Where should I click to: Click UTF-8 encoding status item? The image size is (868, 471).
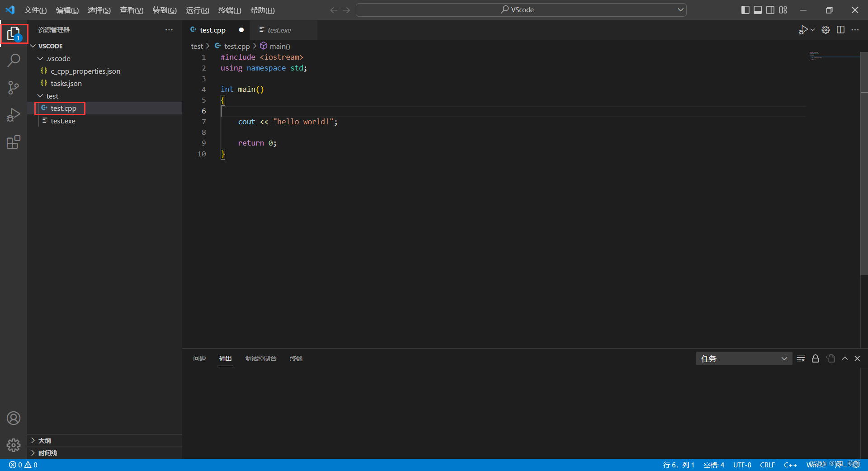tap(742, 465)
